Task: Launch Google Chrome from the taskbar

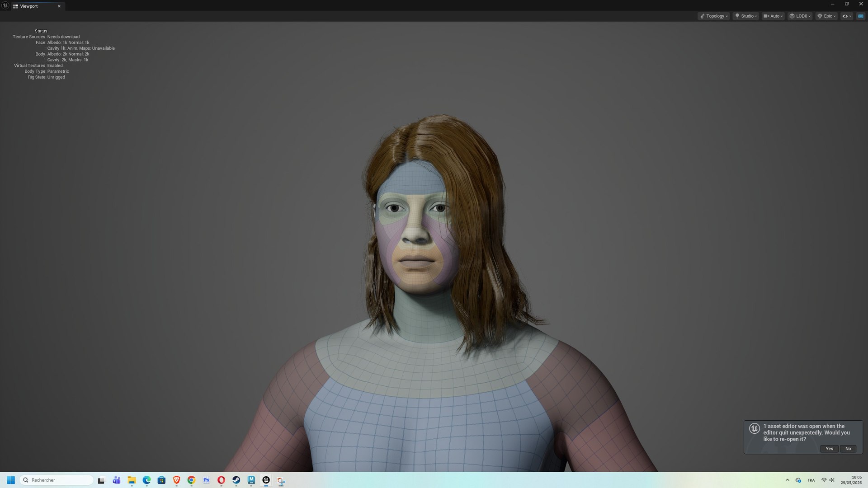Action: click(x=191, y=480)
